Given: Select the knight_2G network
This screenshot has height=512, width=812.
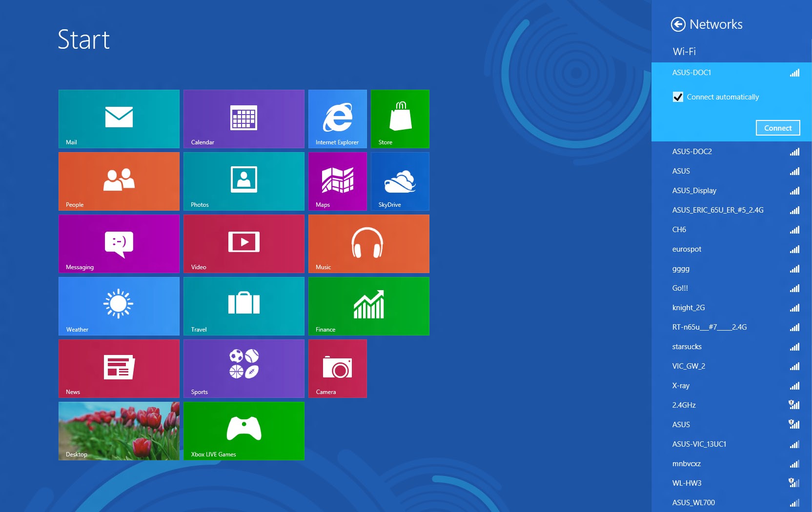Looking at the screenshot, I should pos(731,308).
